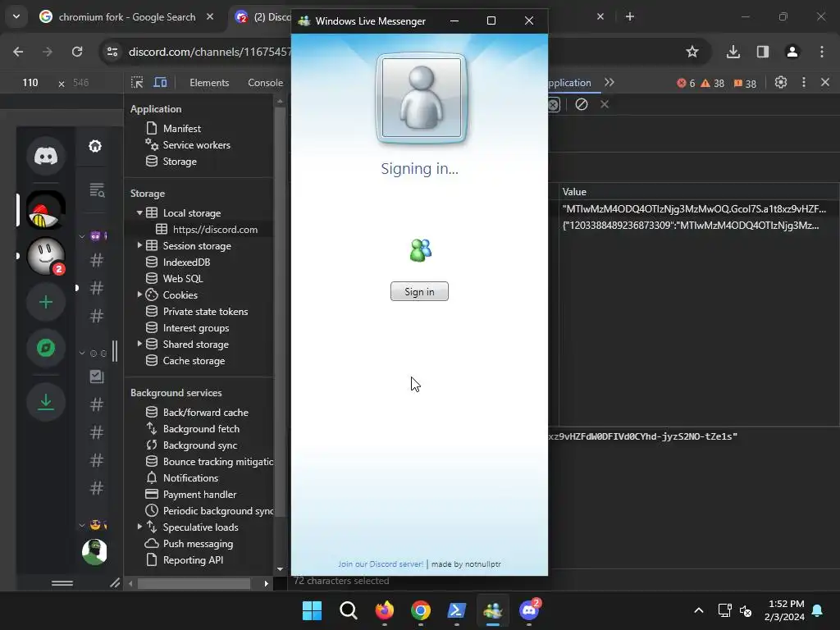Open a new browser tab
Image resolution: width=840 pixels, height=630 pixels.
point(630,16)
